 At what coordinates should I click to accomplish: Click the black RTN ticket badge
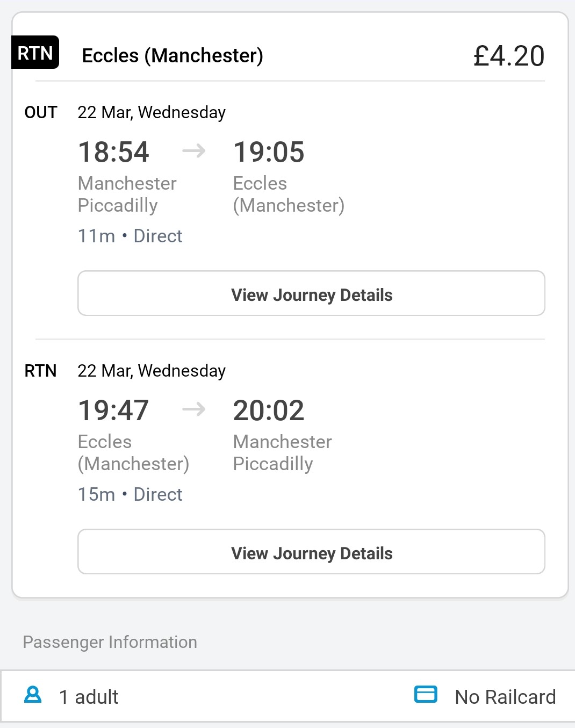pos(35,53)
